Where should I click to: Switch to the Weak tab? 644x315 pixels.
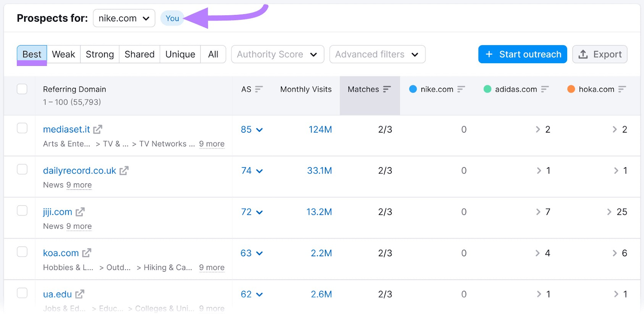pyautogui.click(x=64, y=54)
